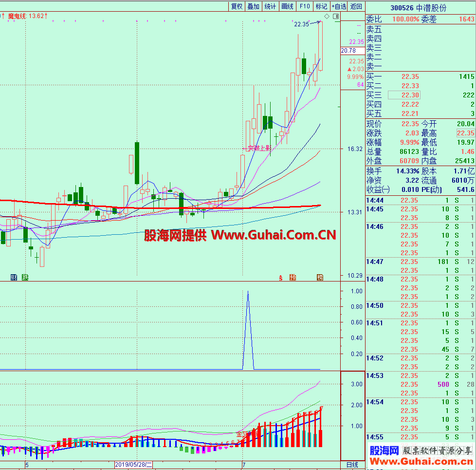Select the 14:44 trade tick row
Viewport: 476px width, 470px height.
tap(421, 201)
